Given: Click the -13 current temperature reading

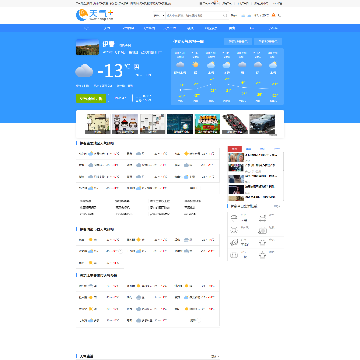Looking at the screenshot, I should click(110, 71).
